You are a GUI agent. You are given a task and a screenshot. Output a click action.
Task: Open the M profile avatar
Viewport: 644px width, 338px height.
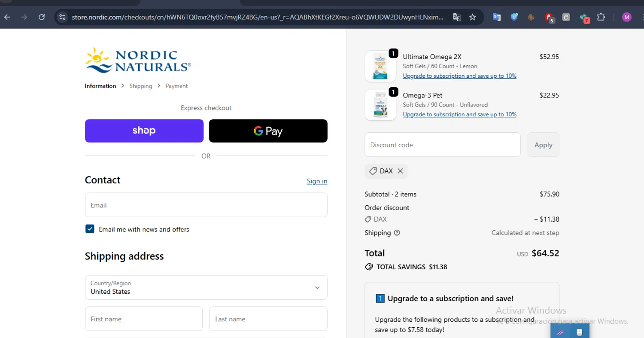click(627, 17)
